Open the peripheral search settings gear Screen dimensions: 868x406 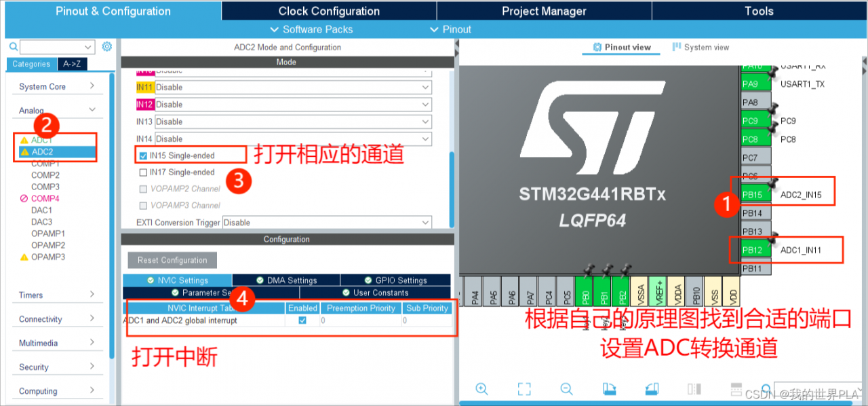(106, 47)
